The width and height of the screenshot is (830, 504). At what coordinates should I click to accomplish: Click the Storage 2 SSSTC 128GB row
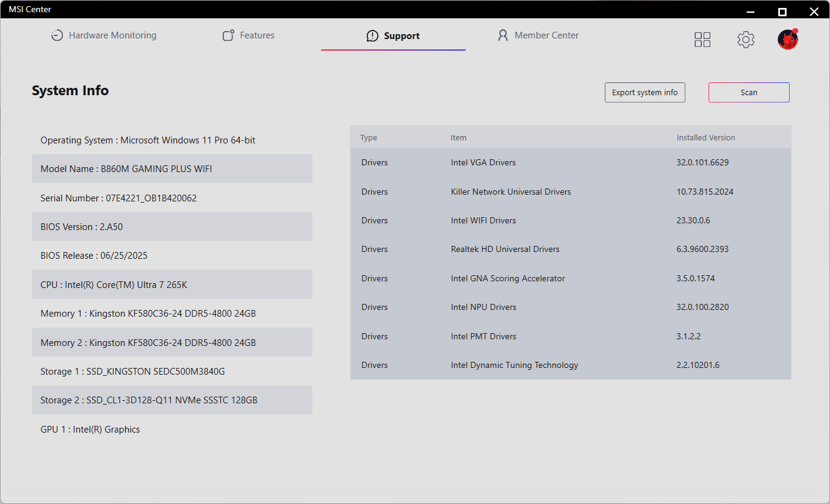(x=172, y=400)
